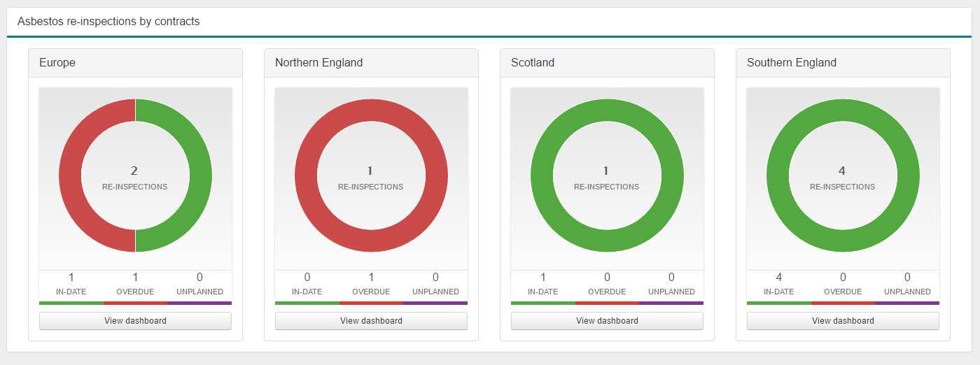Click the Europe OVERDUE count

coord(135,278)
